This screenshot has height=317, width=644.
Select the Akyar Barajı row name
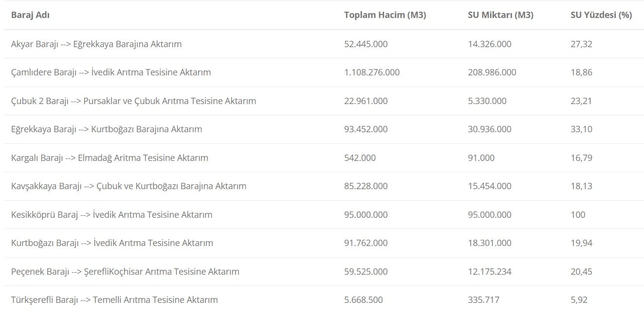[x=96, y=44]
